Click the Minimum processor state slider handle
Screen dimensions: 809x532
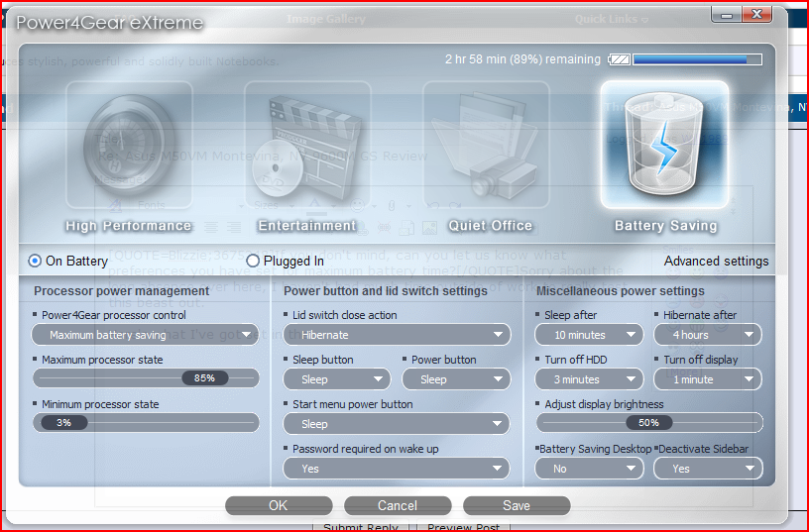pyautogui.click(x=64, y=423)
